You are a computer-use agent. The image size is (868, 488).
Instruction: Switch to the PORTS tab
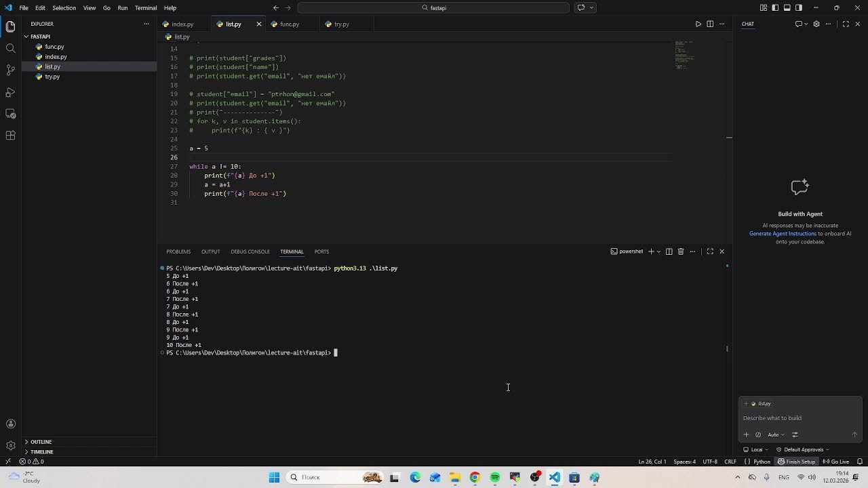pos(321,251)
